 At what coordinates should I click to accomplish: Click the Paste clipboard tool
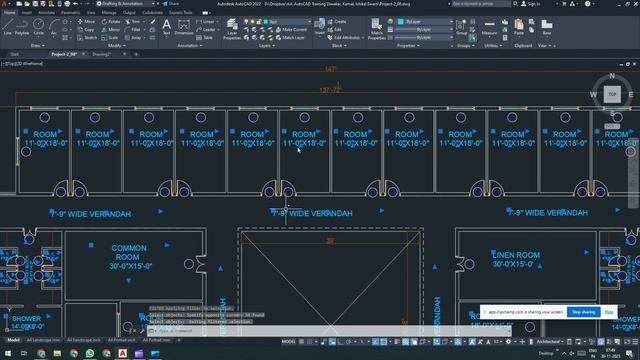click(x=519, y=27)
